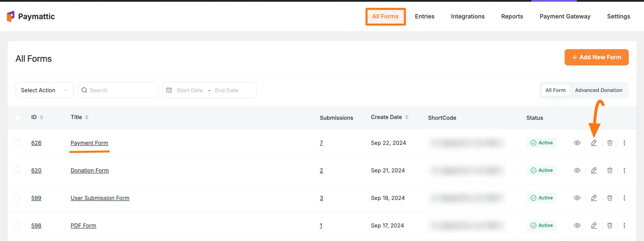Delete the Donation Form using trash icon

coord(610,171)
